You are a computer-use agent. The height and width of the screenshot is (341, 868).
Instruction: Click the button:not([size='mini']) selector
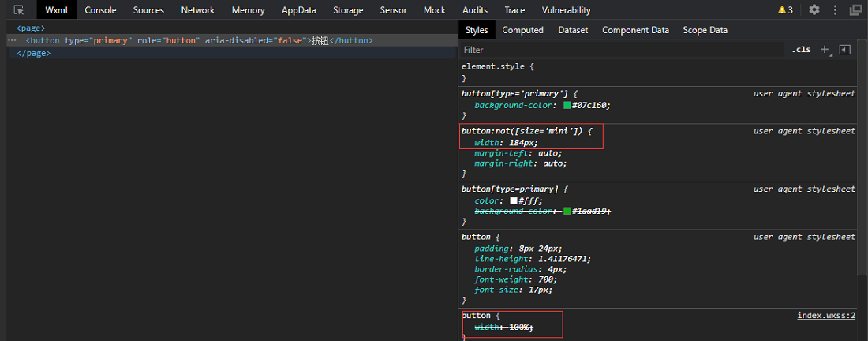click(x=522, y=131)
